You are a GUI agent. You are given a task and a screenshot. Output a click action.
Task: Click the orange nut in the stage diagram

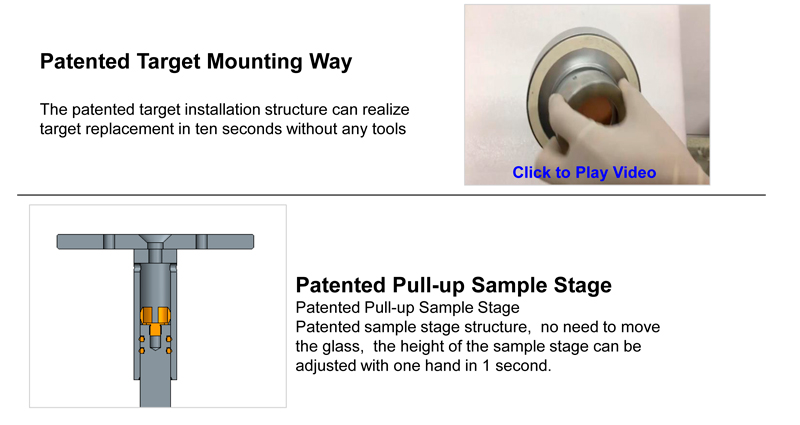155,319
